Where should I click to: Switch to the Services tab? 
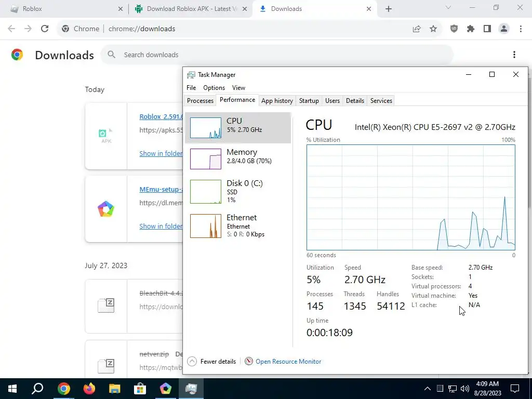381,101
